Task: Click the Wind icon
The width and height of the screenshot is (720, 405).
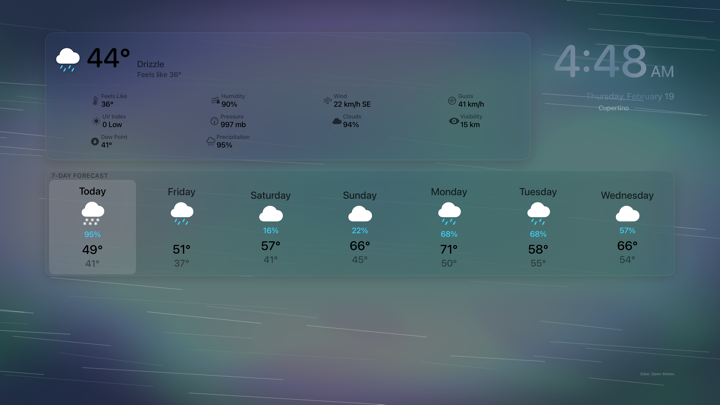Action: pyautogui.click(x=327, y=101)
